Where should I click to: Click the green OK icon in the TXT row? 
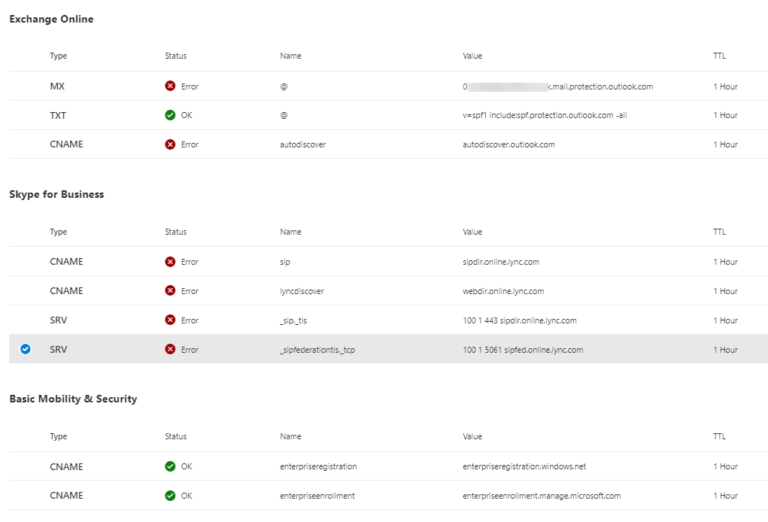[170, 115]
